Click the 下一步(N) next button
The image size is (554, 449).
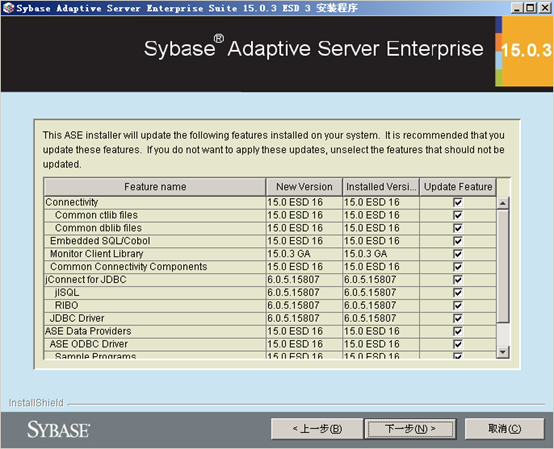[410, 429]
